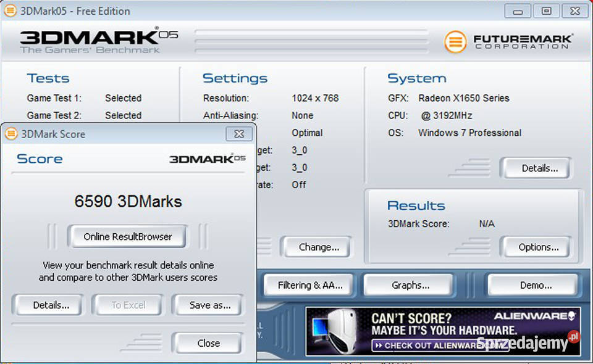Open the Online ResultBrowser
Image resolution: width=593 pixels, height=364 pixels.
[x=127, y=237]
